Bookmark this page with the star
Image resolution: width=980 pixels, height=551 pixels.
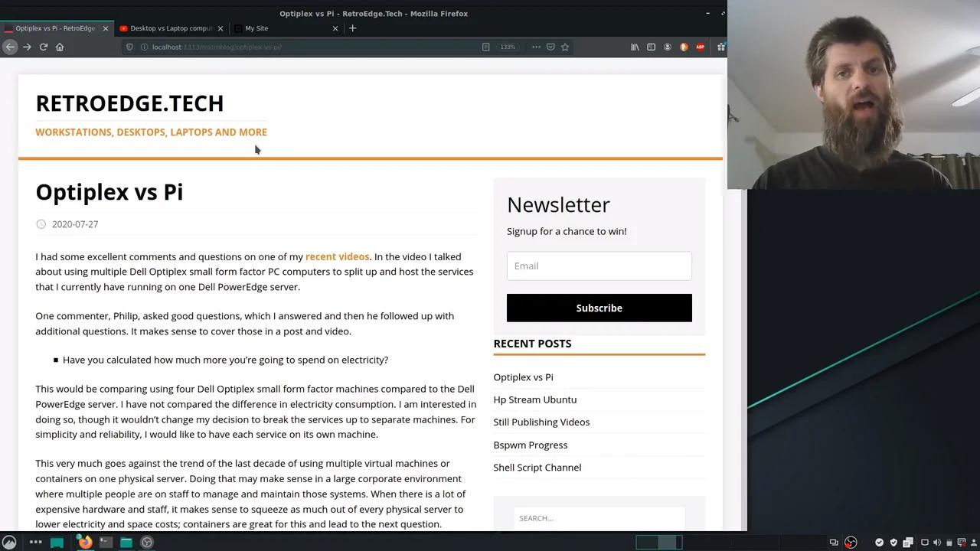[x=565, y=47]
